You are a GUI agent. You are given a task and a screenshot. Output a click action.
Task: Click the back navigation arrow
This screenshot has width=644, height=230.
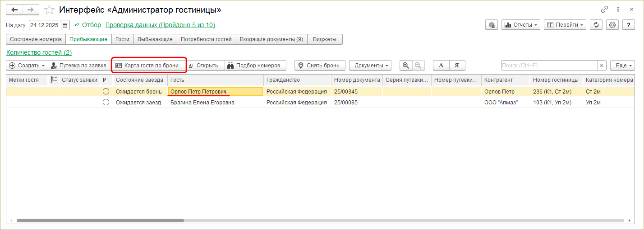point(14,9)
